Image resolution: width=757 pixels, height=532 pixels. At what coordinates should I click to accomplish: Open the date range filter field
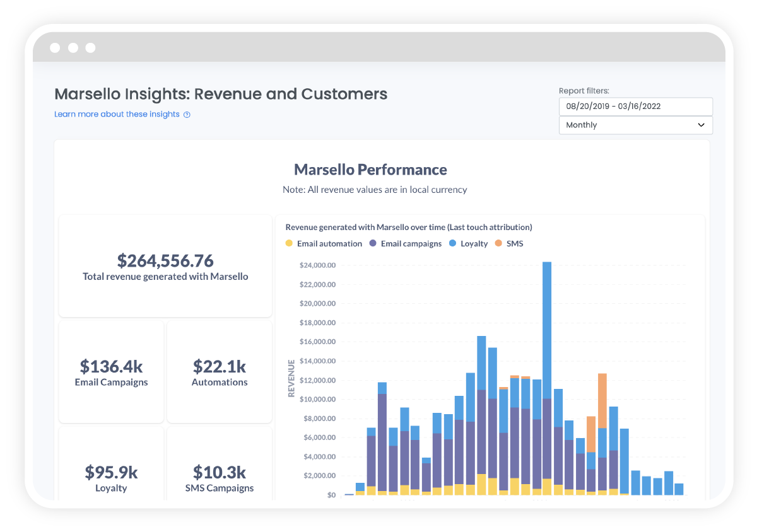(636, 107)
